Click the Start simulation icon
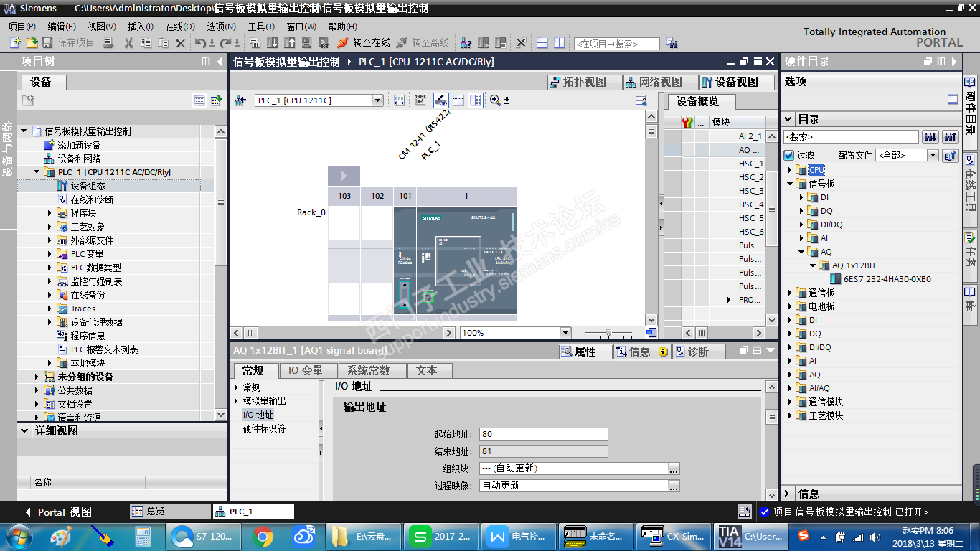980x551 pixels. pos(307,43)
